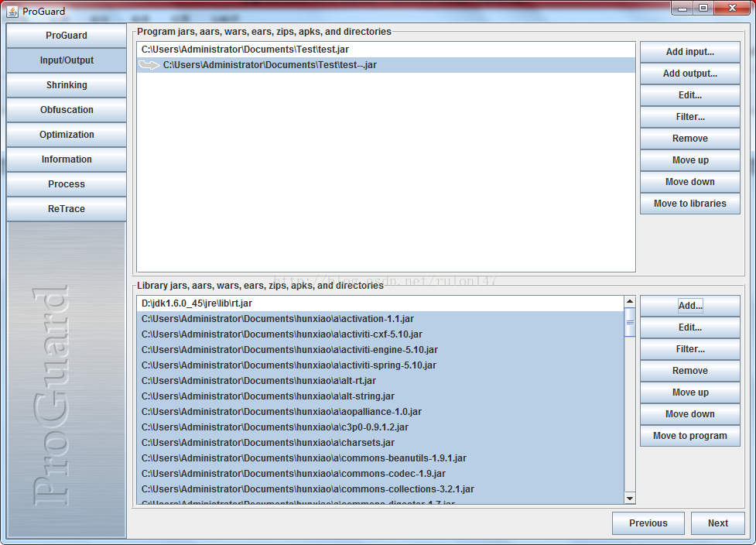Viewport: 756px width, 545px height.
Task: Click the library list scrollbar thumb
Action: click(630, 322)
